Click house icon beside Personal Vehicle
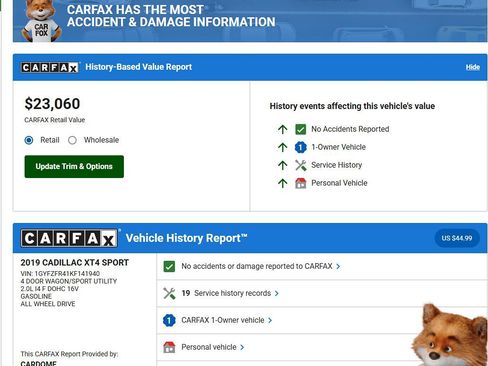488x366 pixels. (301, 183)
